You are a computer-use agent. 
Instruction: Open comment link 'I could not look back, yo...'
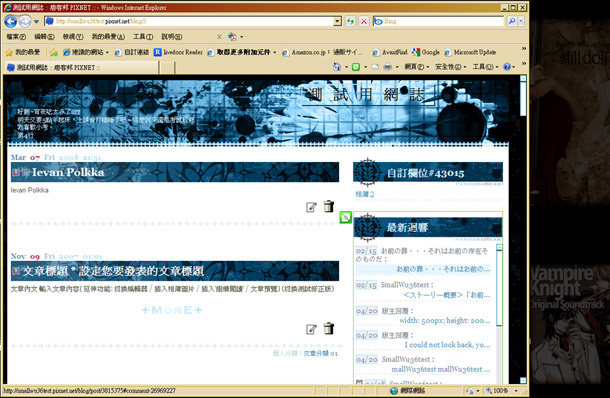447,345
